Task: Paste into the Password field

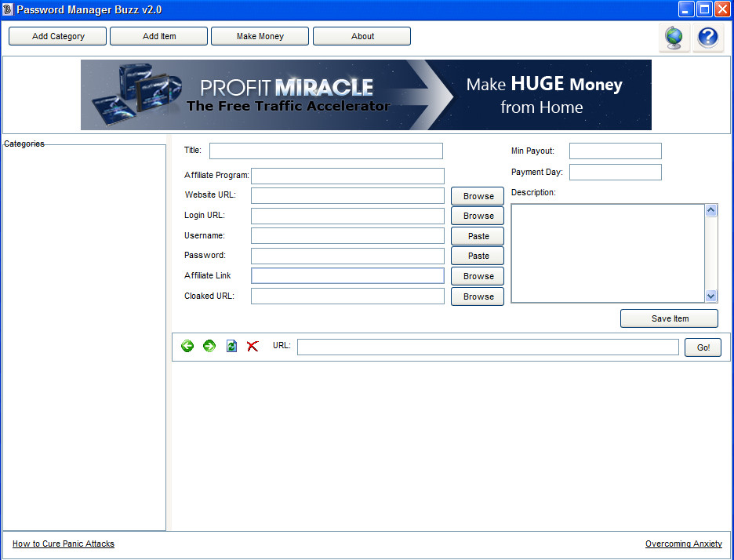Action: pyautogui.click(x=478, y=256)
